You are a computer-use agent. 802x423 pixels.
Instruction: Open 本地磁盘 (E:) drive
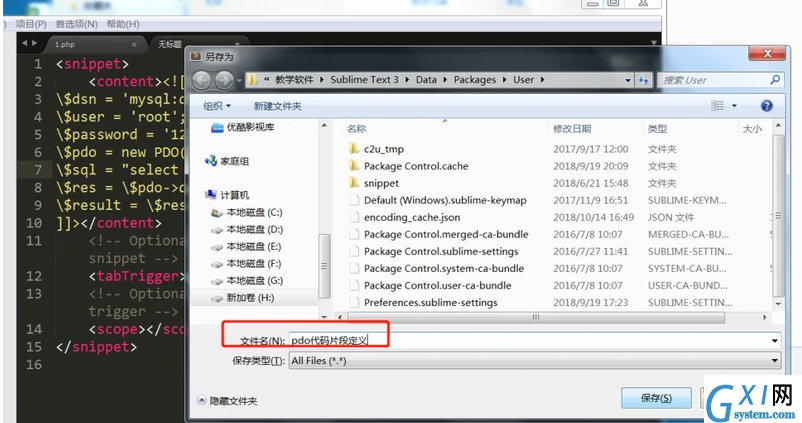[x=247, y=247]
